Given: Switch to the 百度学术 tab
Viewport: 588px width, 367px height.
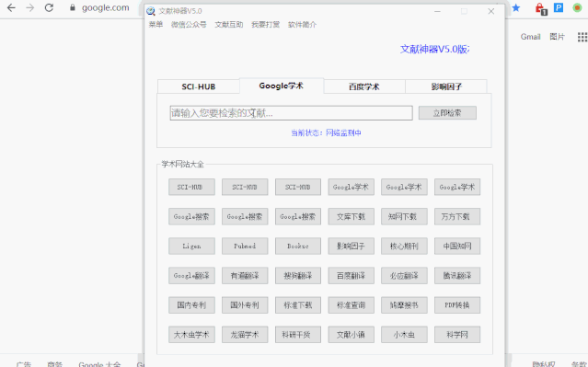Looking at the screenshot, I should [364, 86].
